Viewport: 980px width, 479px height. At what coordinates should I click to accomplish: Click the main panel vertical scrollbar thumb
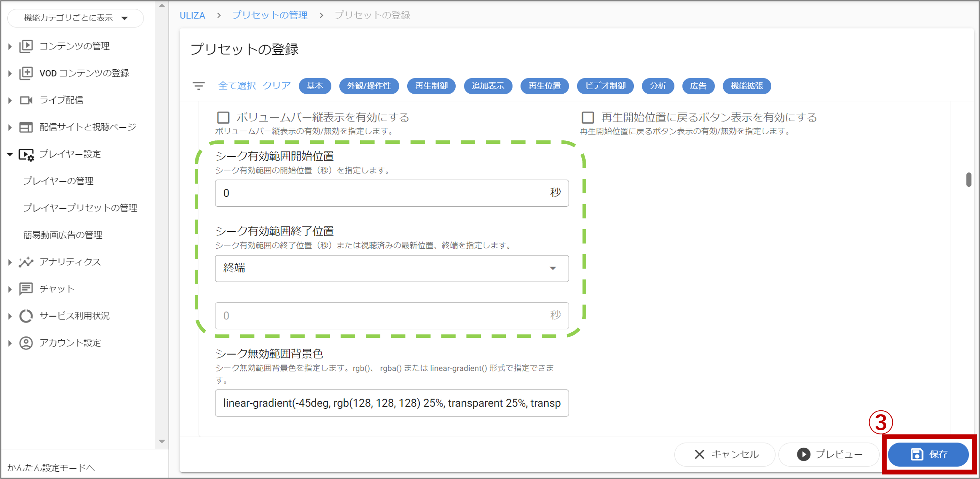click(968, 179)
